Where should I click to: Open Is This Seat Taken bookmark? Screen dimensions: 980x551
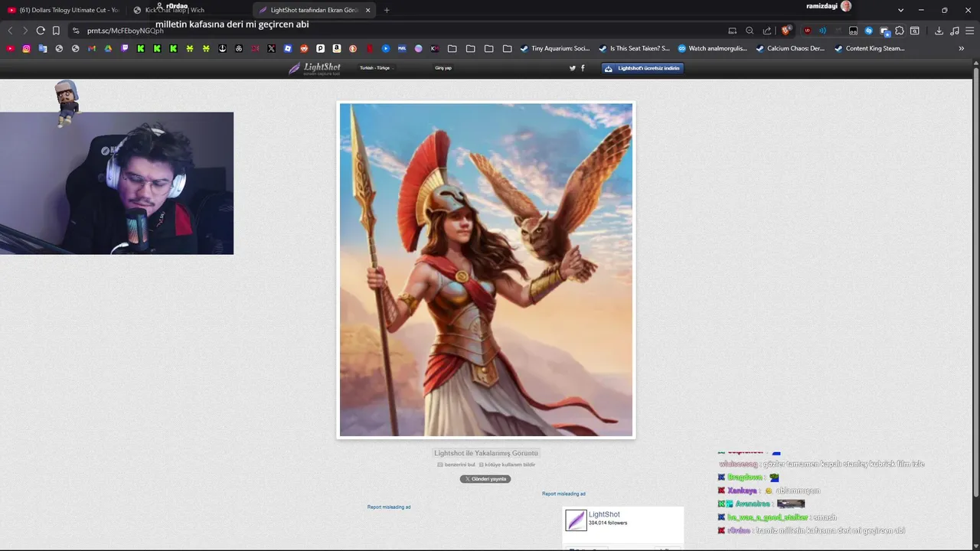tap(634, 48)
